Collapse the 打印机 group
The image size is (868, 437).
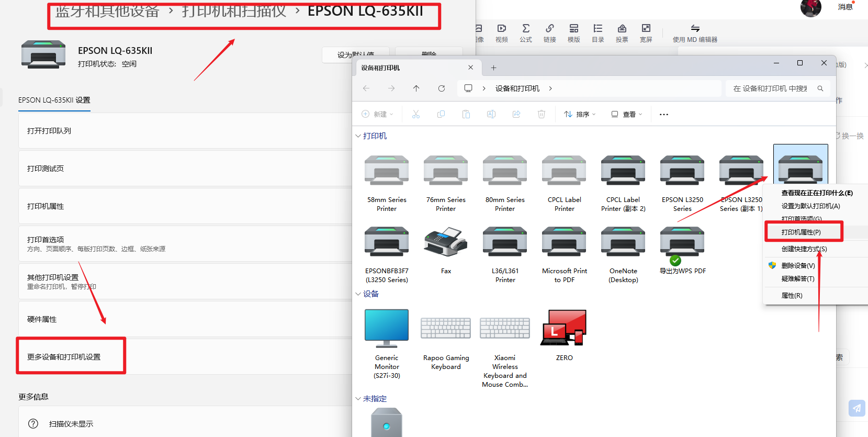pos(358,136)
